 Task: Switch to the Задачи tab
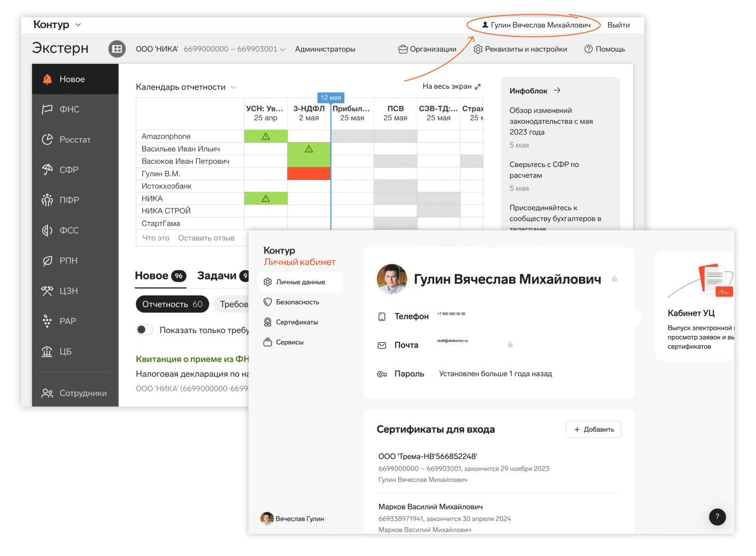coord(217,276)
